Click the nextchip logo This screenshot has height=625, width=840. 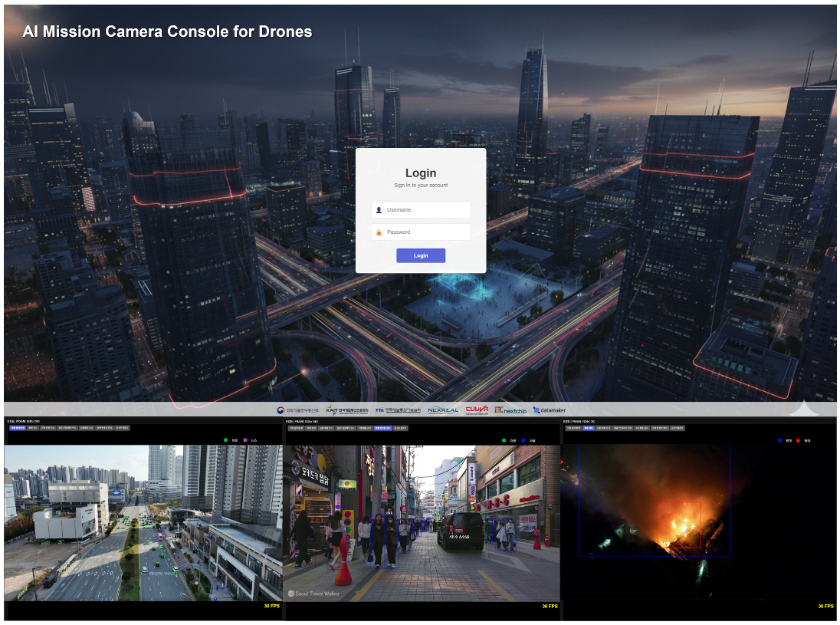510,410
